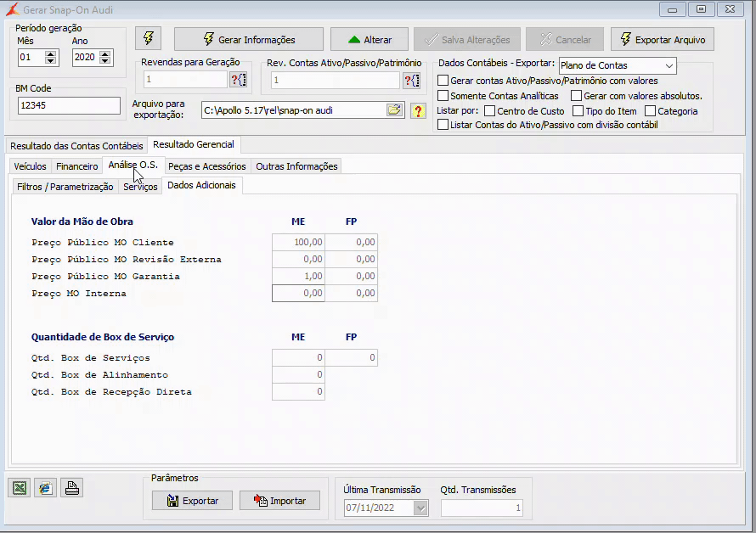756x533 pixels.
Task: Select ME cell for Qtd. Box de Recepção Direta
Action: 298,392
